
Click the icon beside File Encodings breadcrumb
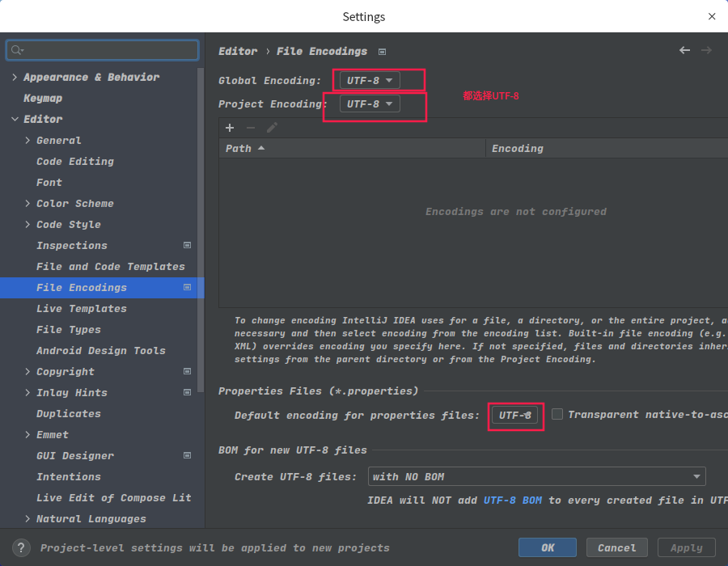tap(381, 51)
